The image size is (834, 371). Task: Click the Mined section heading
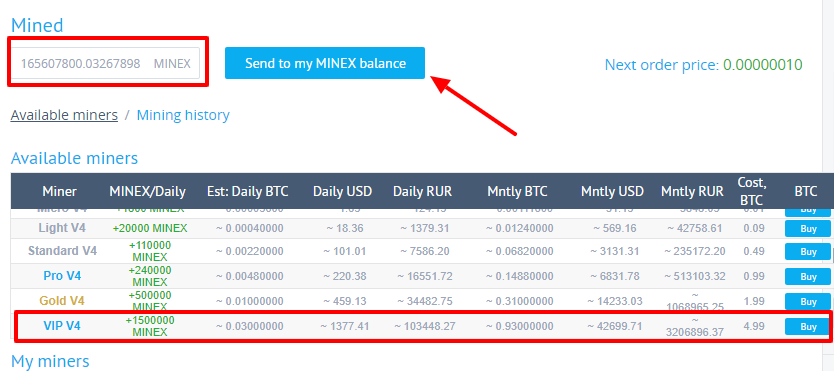click(x=37, y=25)
